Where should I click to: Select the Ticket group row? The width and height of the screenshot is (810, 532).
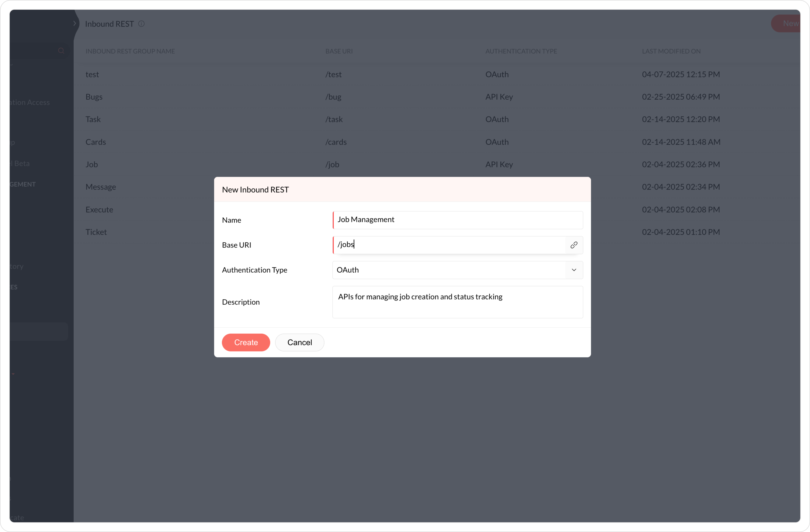pos(96,232)
